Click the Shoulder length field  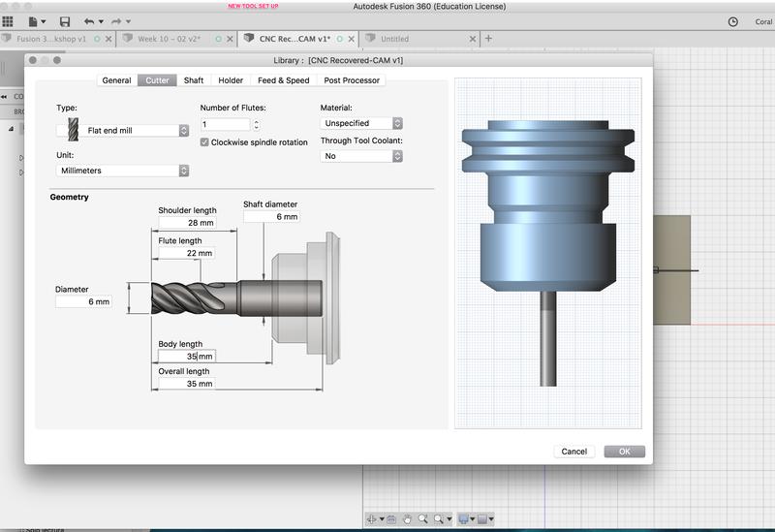coord(187,223)
